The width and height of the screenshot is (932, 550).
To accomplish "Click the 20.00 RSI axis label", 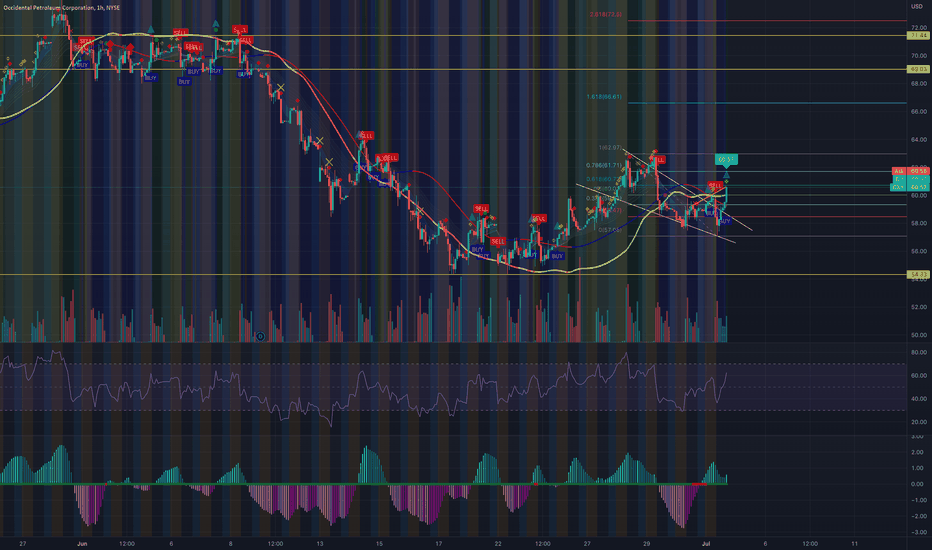I will [x=919, y=422].
